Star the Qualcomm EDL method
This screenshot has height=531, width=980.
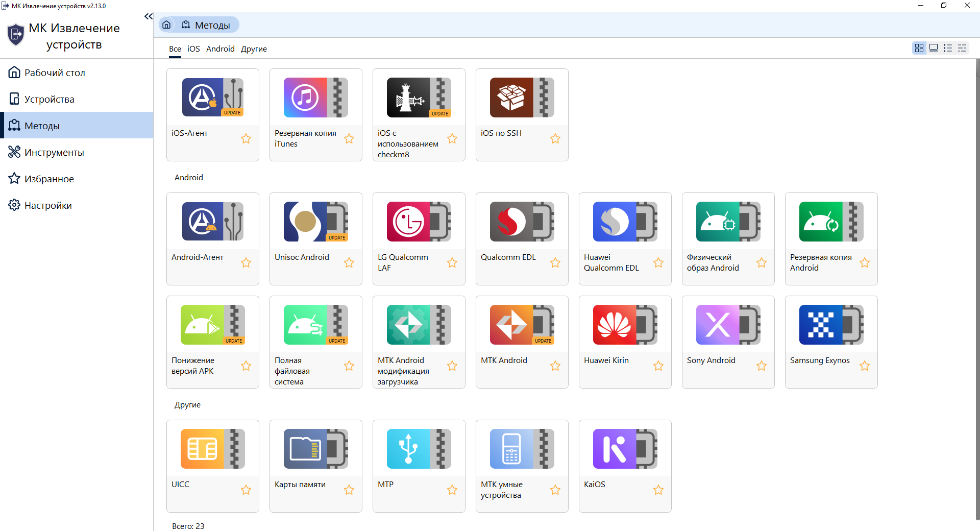click(x=555, y=262)
